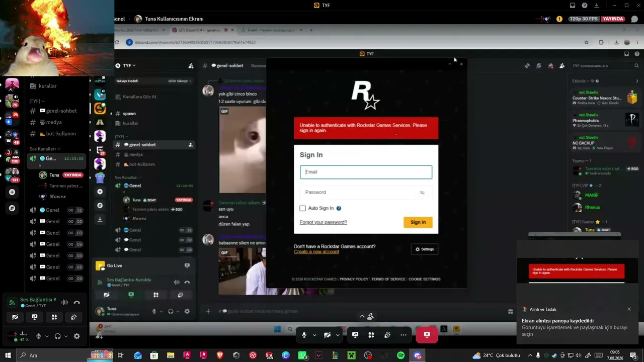The height and width of the screenshot is (362, 644).
Task: Mute microphone in the bottom-left user panel
Action: (x=38, y=336)
